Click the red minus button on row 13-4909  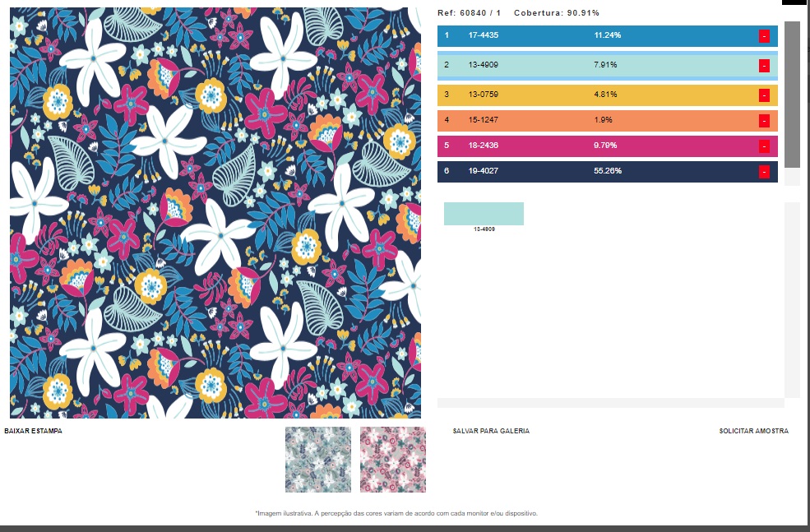pyautogui.click(x=764, y=66)
